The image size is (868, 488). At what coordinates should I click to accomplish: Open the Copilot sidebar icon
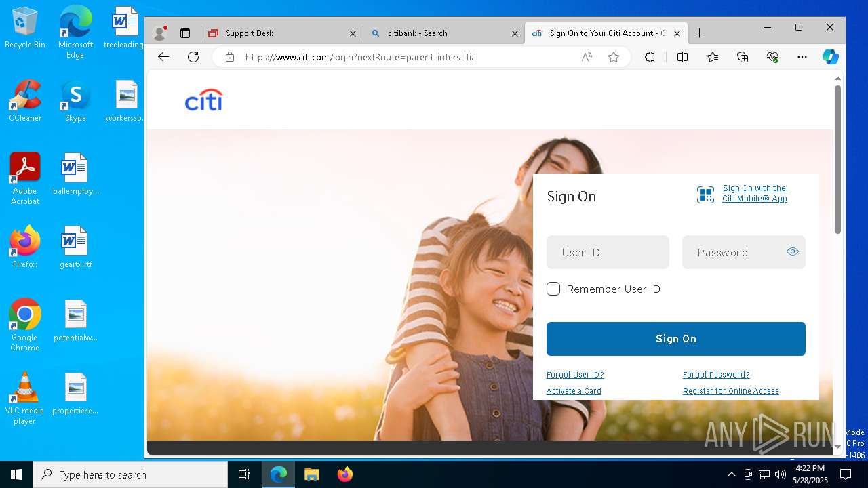pos(831,57)
